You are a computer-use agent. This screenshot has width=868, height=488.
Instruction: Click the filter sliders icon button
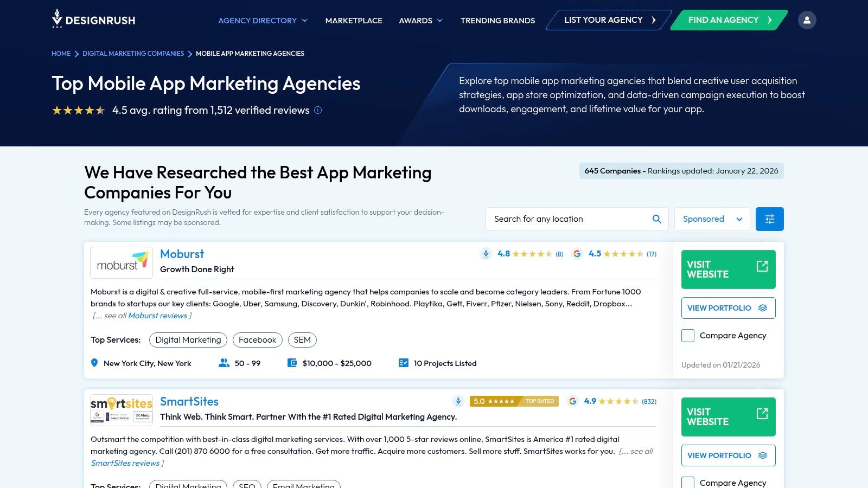pyautogui.click(x=769, y=219)
